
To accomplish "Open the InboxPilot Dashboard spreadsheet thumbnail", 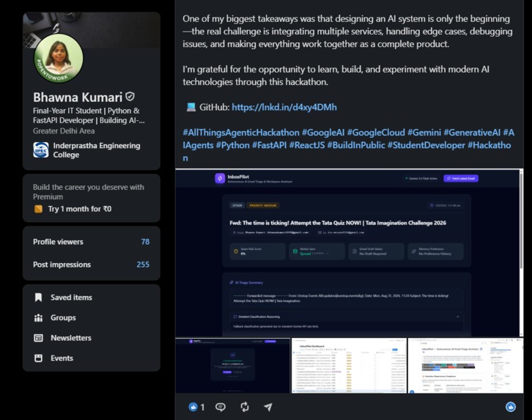I will [x=349, y=365].
